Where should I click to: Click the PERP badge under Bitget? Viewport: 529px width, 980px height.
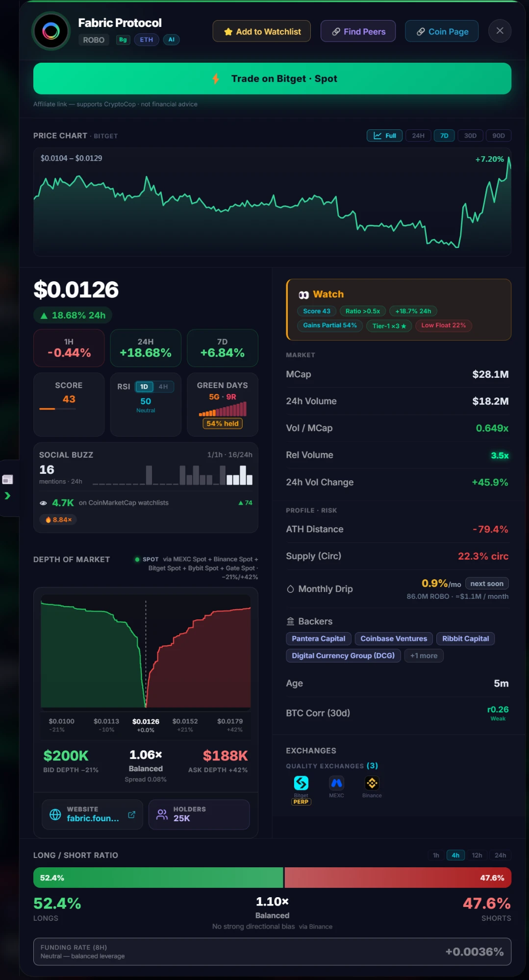click(301, 802)
